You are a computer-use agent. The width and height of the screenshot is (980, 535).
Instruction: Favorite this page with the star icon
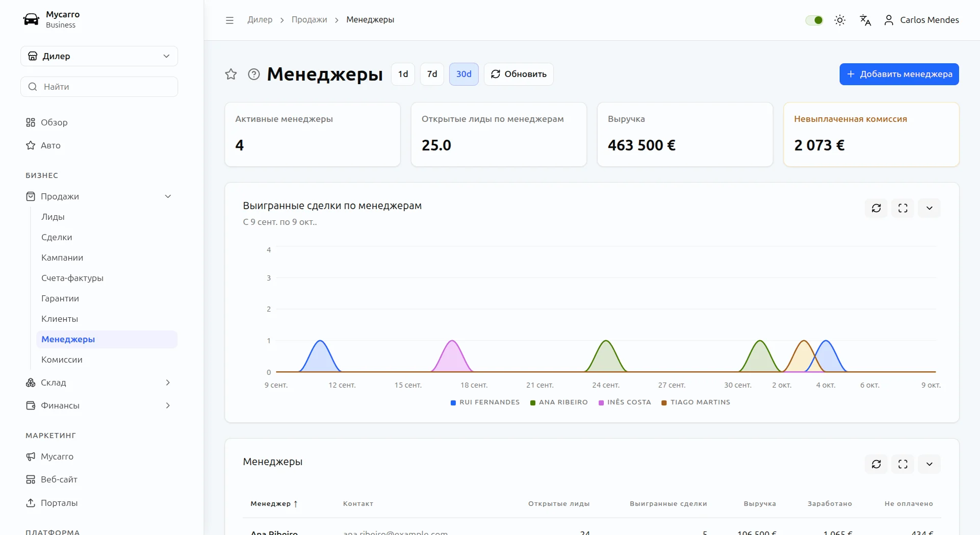[x=231, y=74]
